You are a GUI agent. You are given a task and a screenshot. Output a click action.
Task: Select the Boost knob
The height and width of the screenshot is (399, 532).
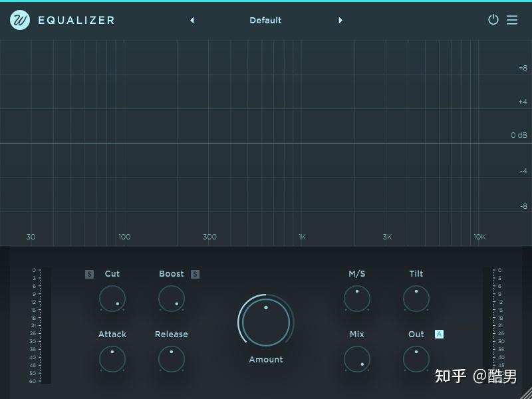pyautogui.click(x=171, y=299)
